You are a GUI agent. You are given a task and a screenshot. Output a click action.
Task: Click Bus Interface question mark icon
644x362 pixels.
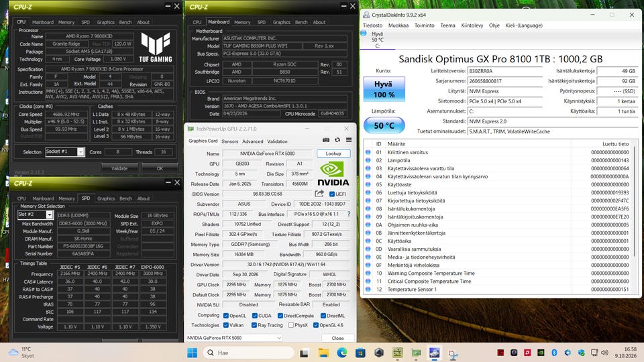349,214
